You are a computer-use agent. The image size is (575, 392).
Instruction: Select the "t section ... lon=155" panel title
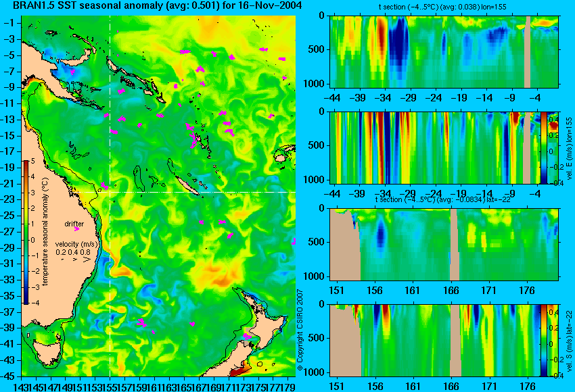[x=442, y=7]
